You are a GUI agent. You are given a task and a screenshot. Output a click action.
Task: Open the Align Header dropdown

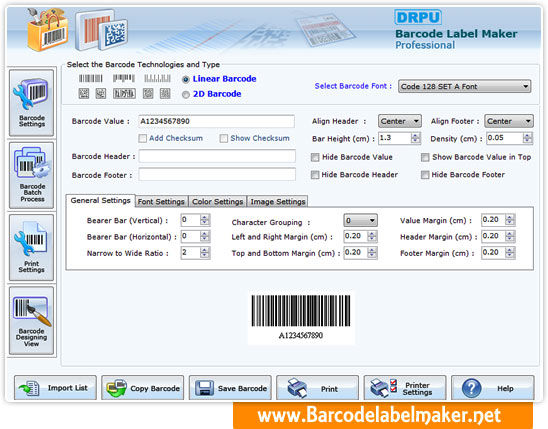(400, 121)
